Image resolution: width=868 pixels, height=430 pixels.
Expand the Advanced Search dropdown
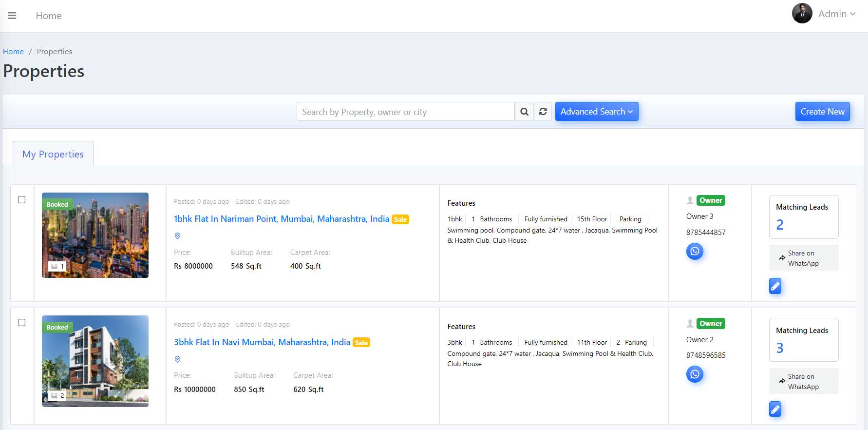(597, 112)
